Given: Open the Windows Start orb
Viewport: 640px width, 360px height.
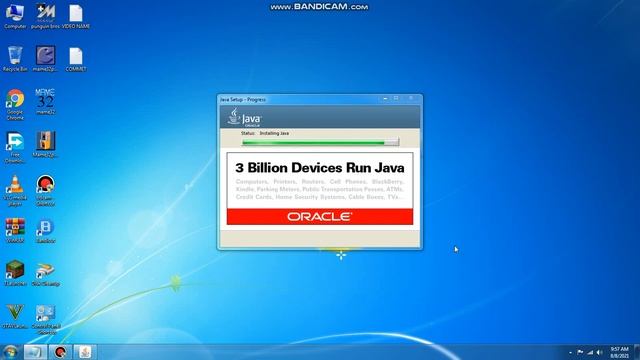Looking at the screenshot, I should pyautogui.click(x=10, y=352).
